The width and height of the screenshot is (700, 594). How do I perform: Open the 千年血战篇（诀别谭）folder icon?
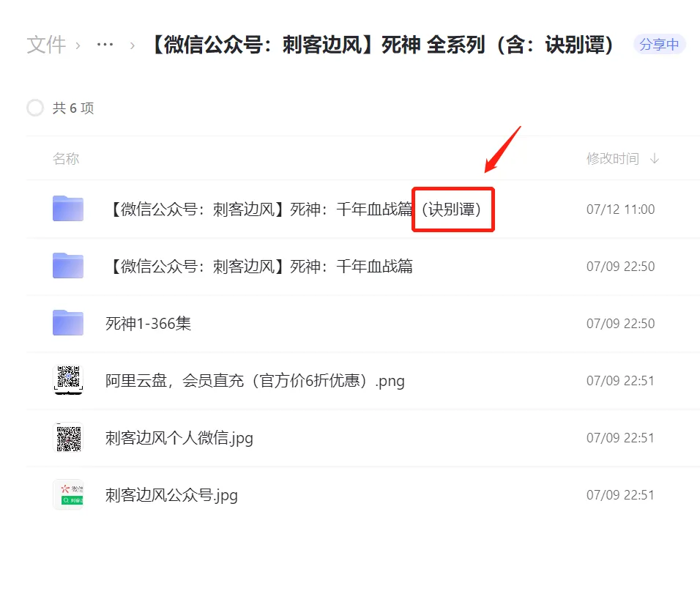click(x=68, y=209)
